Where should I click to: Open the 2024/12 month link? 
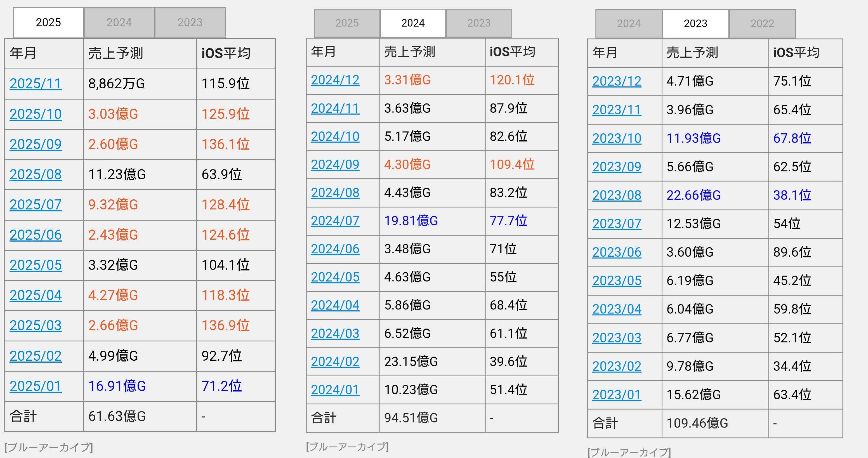point(335,80)
